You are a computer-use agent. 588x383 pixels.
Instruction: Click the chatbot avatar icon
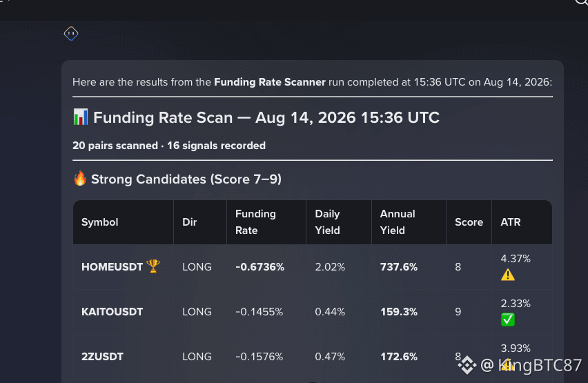click(x=71, y=34)
